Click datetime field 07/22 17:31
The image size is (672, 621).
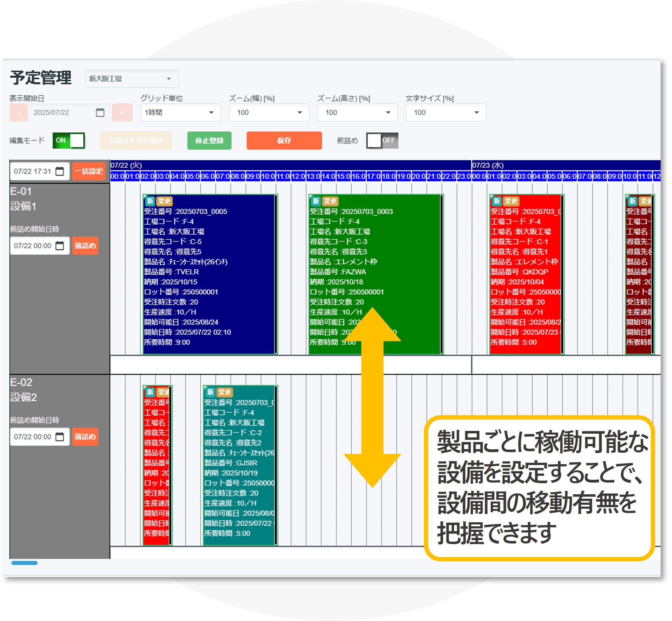[40, 171]
